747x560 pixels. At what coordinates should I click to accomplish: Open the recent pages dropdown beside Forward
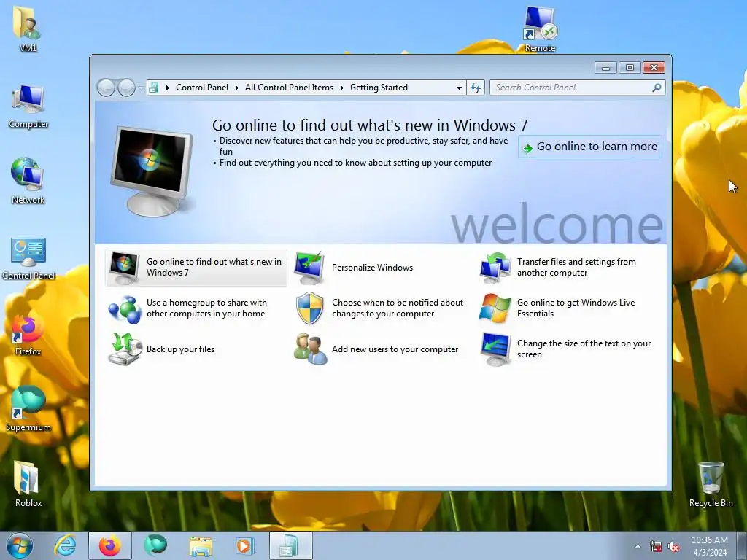coord(141,87)
